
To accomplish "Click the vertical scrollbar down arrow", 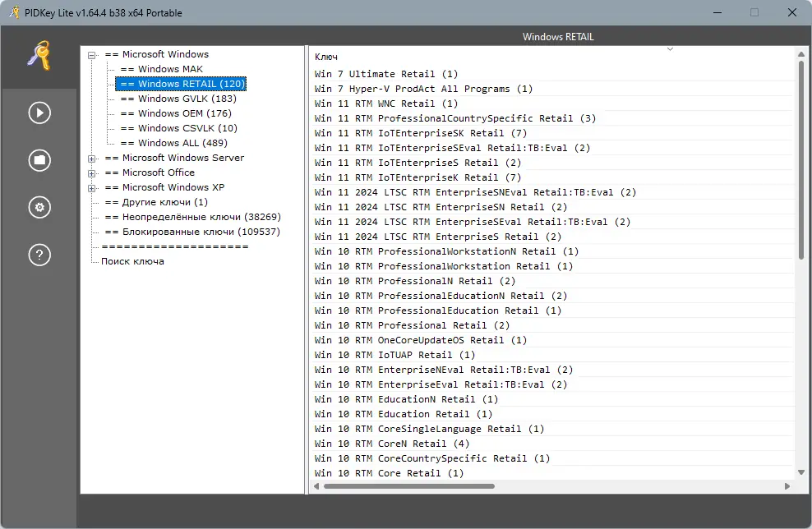I will [x=801, y=472].
